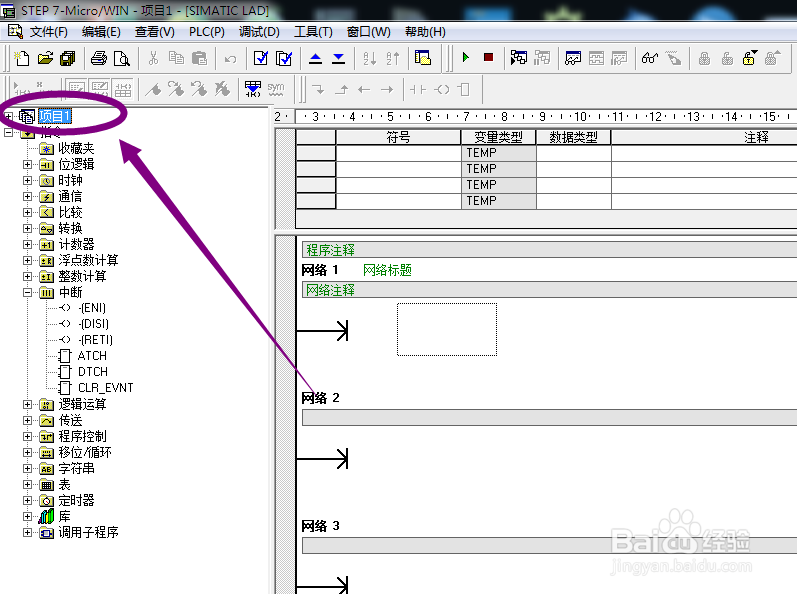Click the 网络标题 title of network 1

tap(387, 270)
